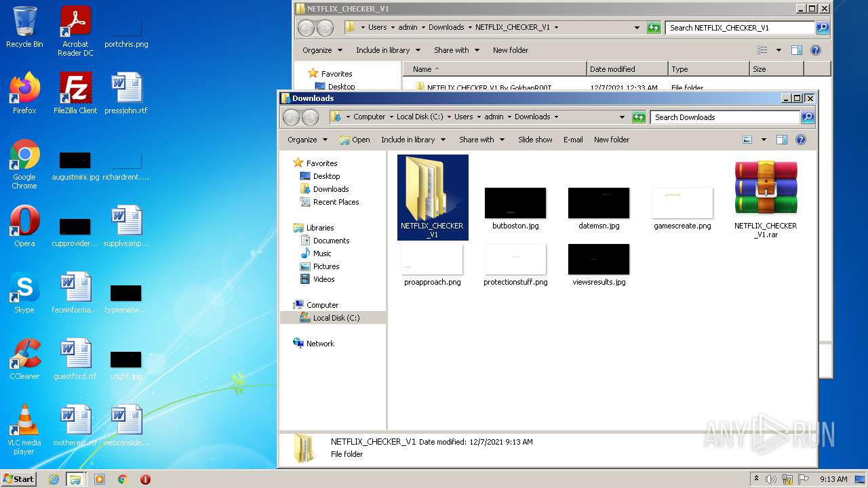This screenshot has width=868, height=488.
Task: Open help in NETFLIX_CHECKER_V1 window
Action: coord(816,50)
